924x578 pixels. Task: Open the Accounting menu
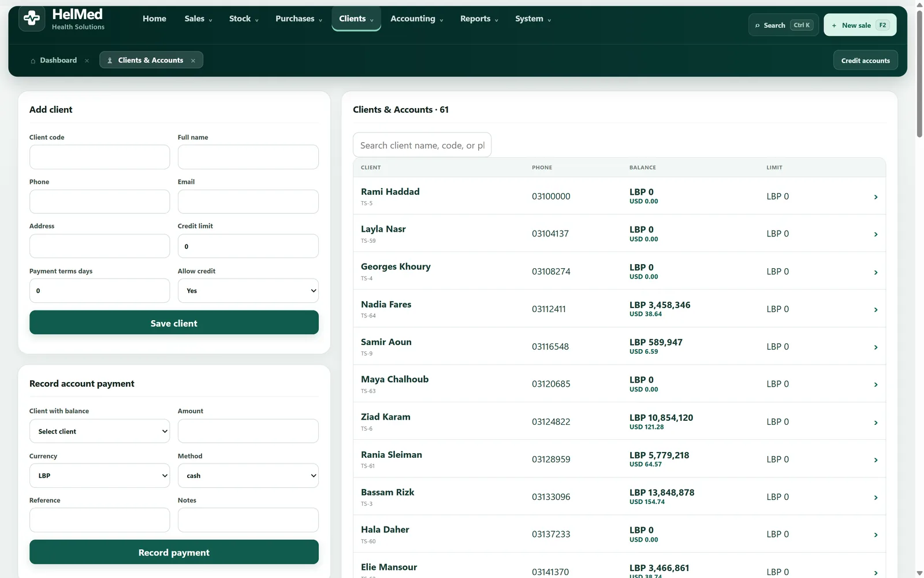pyautogui.click(x=417, y=18)
